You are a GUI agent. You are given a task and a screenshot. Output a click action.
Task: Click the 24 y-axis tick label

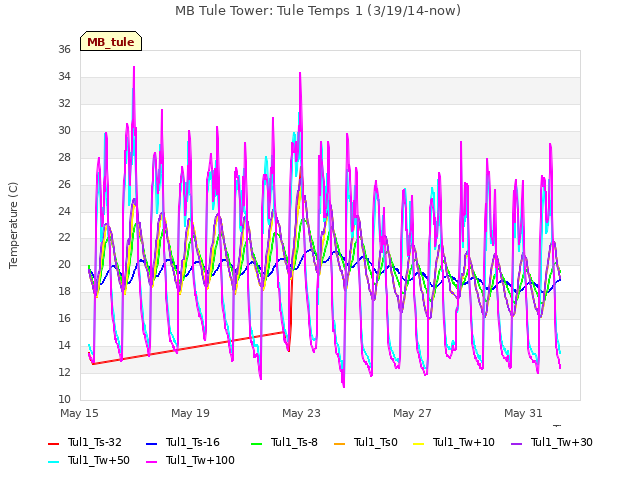[64, 211]
